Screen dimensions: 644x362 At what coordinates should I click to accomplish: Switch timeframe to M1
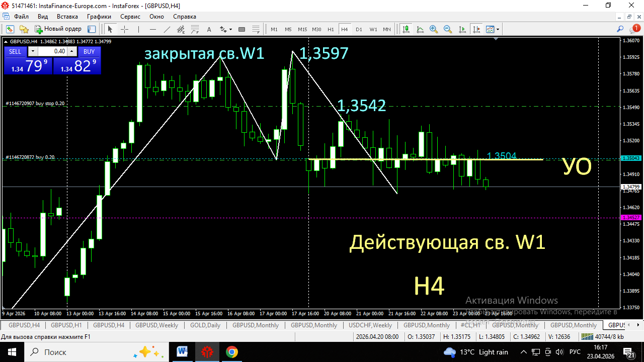[274, 29]
